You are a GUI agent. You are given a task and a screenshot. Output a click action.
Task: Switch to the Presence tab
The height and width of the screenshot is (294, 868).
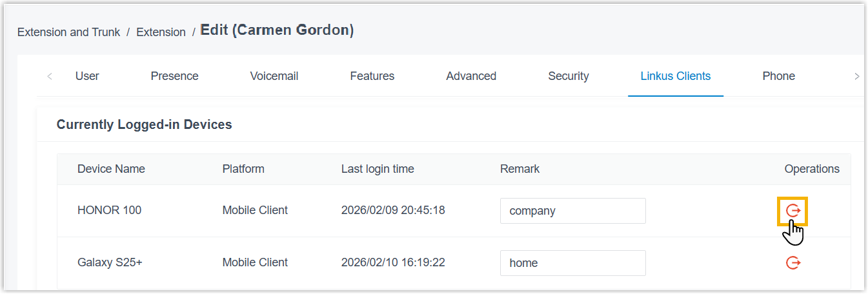tap(174, 76)
